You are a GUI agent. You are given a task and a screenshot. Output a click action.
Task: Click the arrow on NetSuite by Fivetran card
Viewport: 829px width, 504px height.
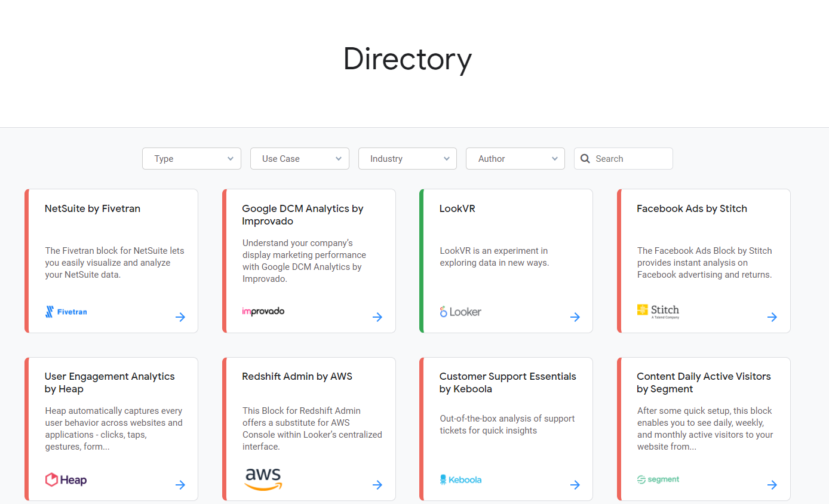[180, 317]
